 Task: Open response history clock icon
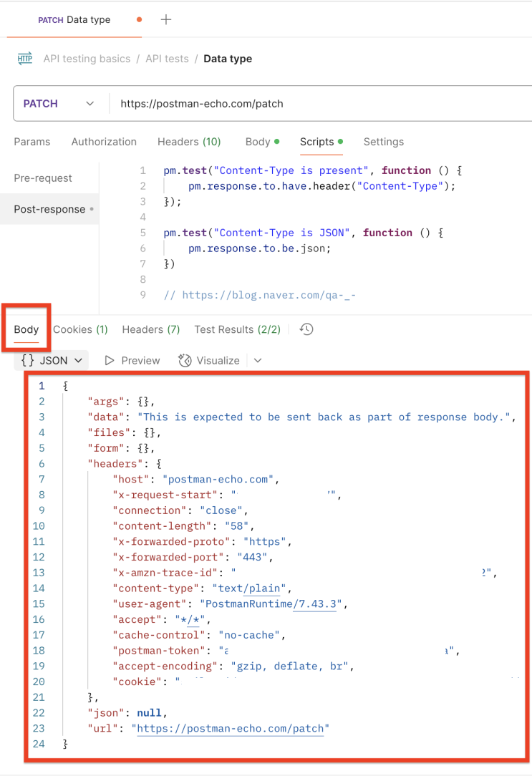[x=306, y=329]
